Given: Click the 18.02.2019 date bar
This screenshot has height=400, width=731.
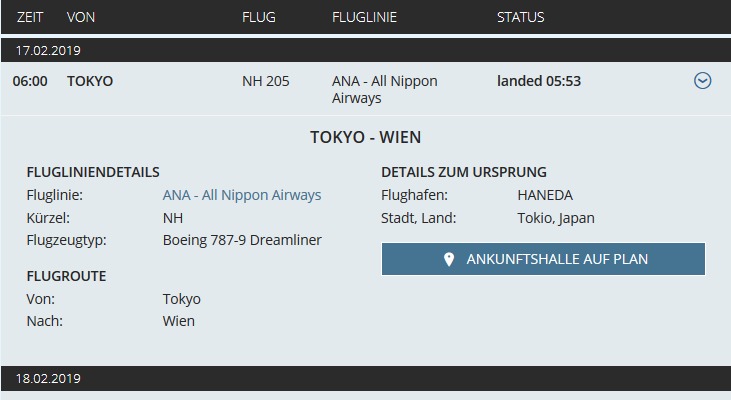Looking at the screenshot, I should 366,379.
